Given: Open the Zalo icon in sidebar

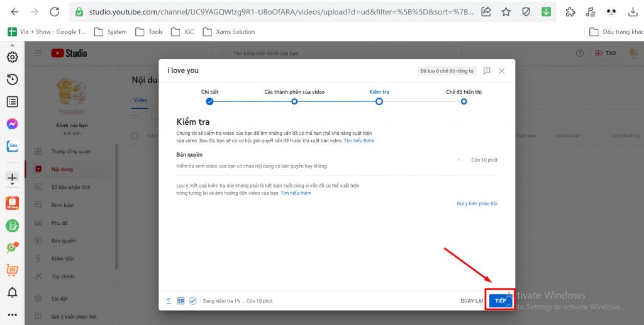Looking at the screenshot, I should pyautogui.click(x=13, y=146).
